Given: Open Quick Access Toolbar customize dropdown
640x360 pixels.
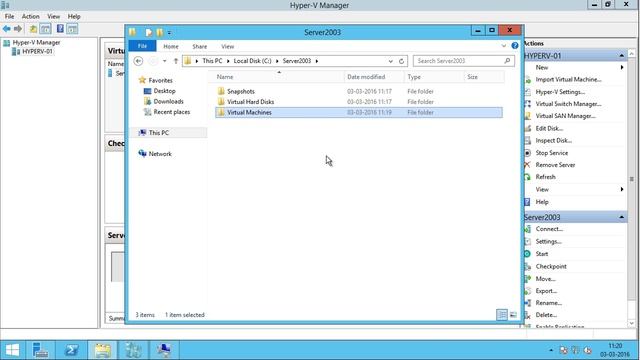Looking at the screenshot, I should pyautogui.click(x=169, y=33).
